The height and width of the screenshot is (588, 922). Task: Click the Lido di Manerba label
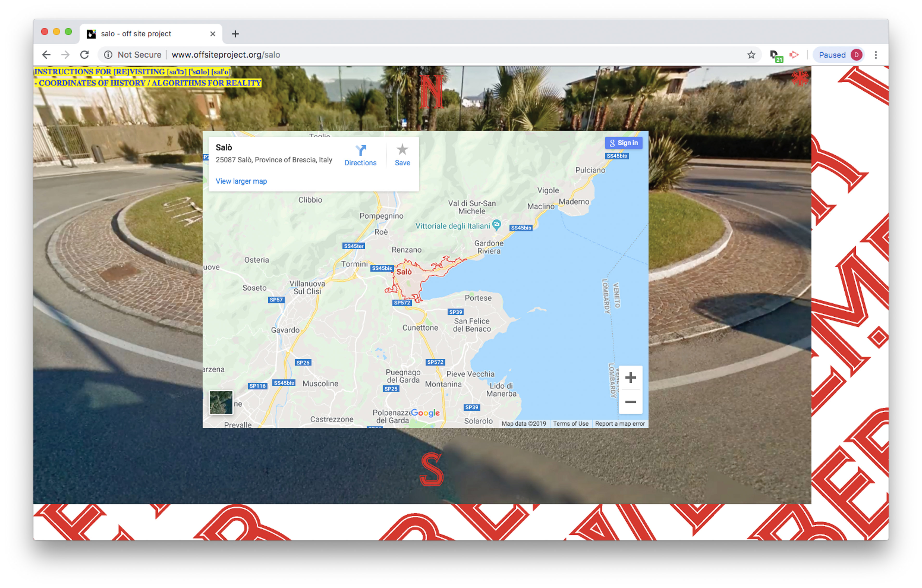[x=501, y=390]
